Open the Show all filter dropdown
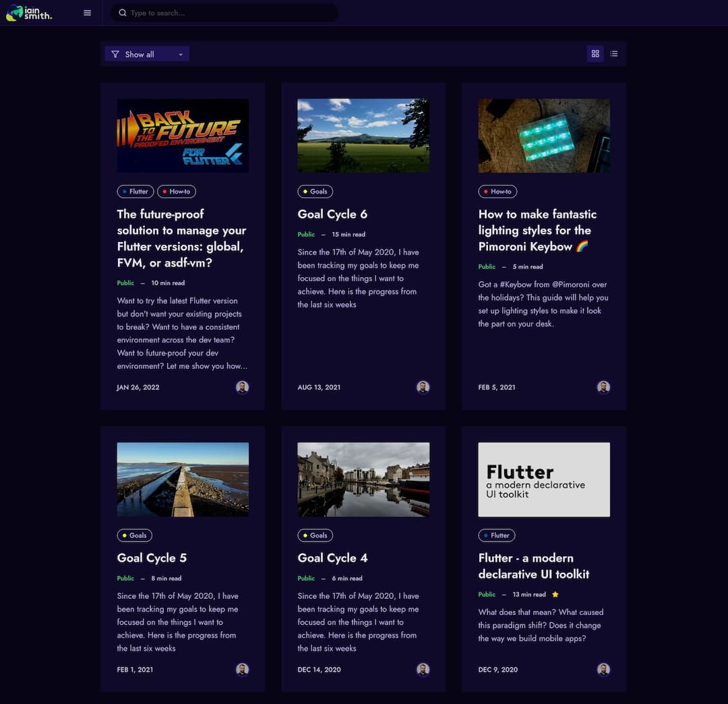 point(147,54)
